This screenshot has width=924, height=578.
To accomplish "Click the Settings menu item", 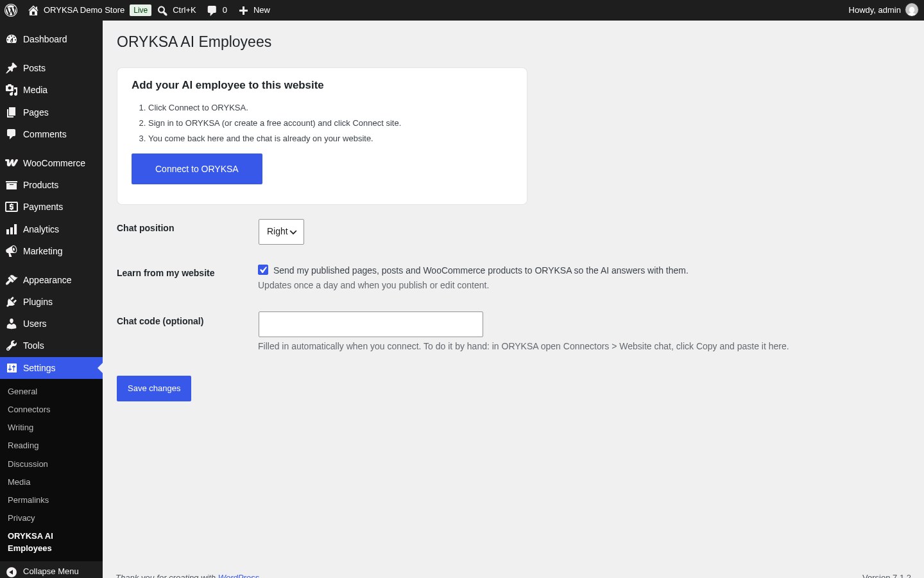I will tap(51, 368).
